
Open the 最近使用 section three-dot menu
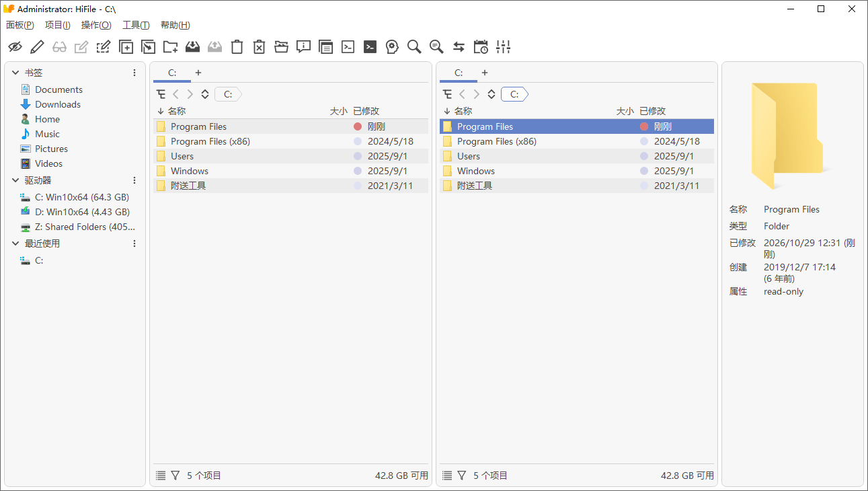click(x=134, y=243)
